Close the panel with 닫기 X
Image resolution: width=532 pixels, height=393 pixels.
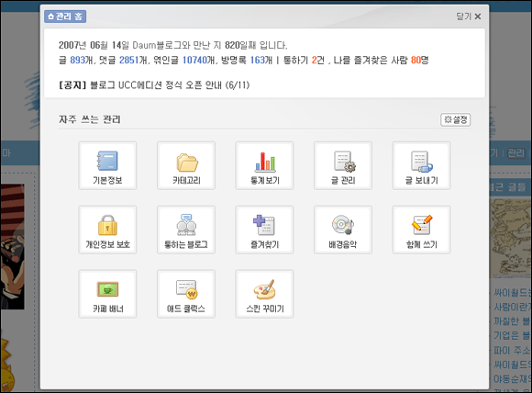tap(469, 17)
